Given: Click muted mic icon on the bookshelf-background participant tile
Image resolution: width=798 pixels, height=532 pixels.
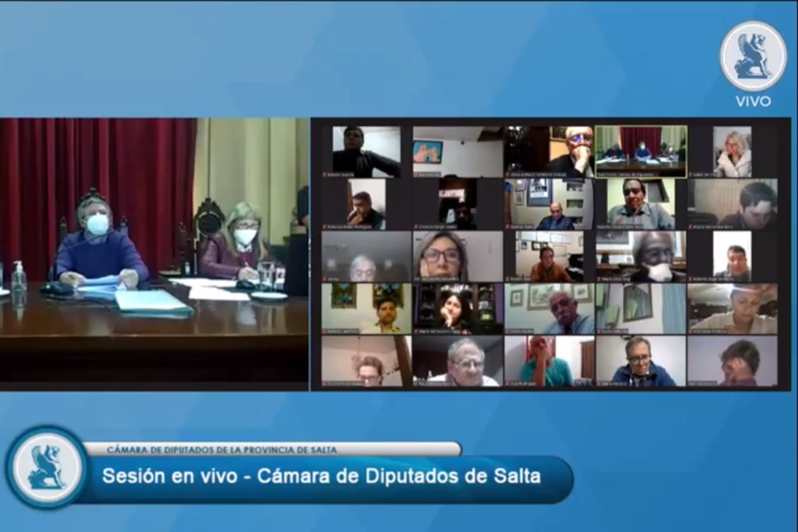Looking at the screenshot, I should pos(416,331).
